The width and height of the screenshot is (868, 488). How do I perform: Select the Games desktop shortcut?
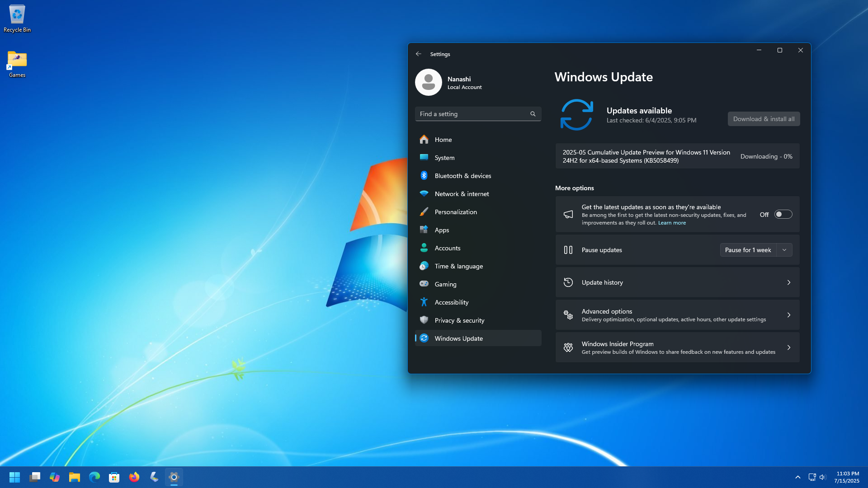pos(17,64)
